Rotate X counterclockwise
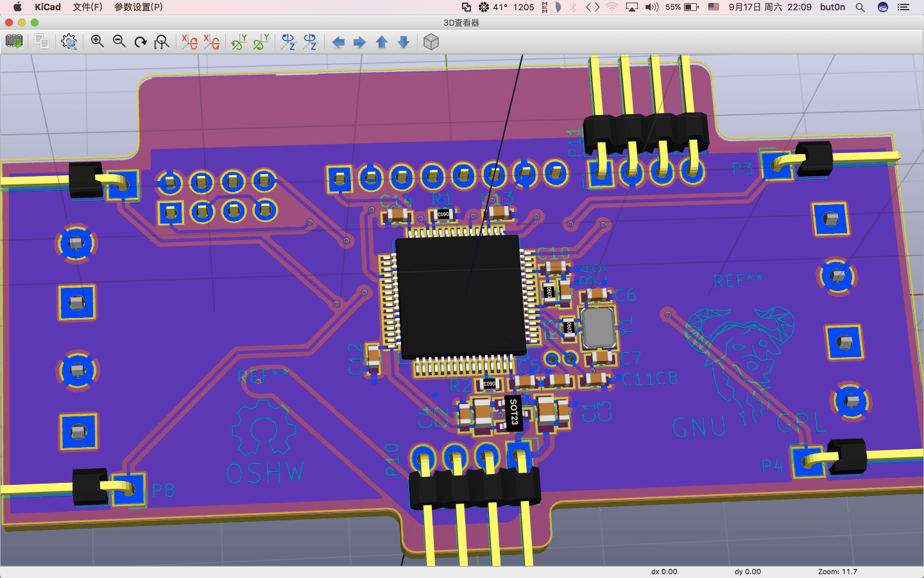 coord(211,42)
